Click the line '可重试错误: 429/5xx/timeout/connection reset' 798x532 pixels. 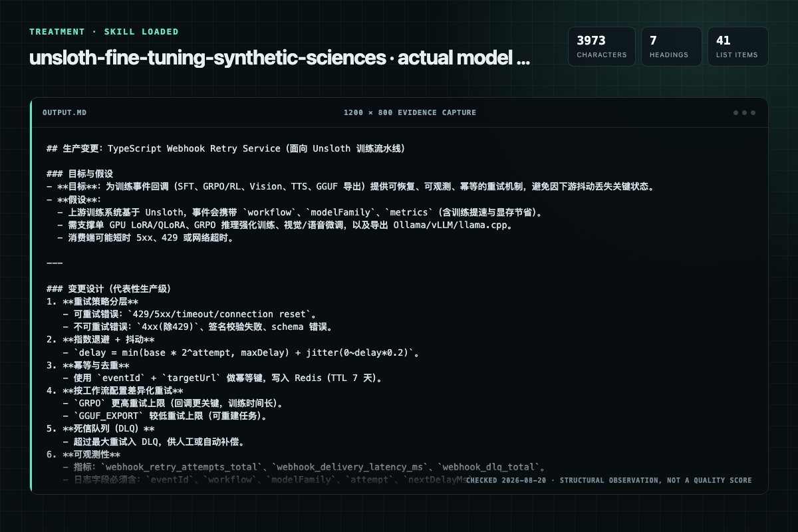(x=190, y=314)
